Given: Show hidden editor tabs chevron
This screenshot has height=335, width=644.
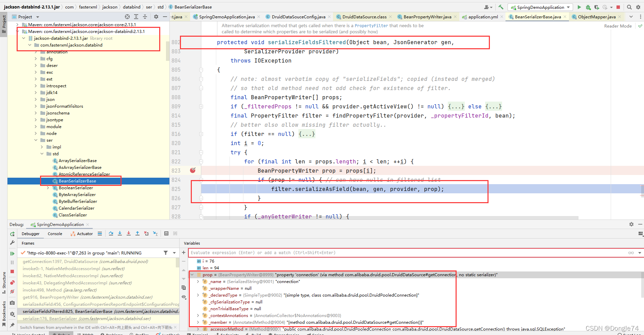Looking at the screenshot, I should pos(631,17).
